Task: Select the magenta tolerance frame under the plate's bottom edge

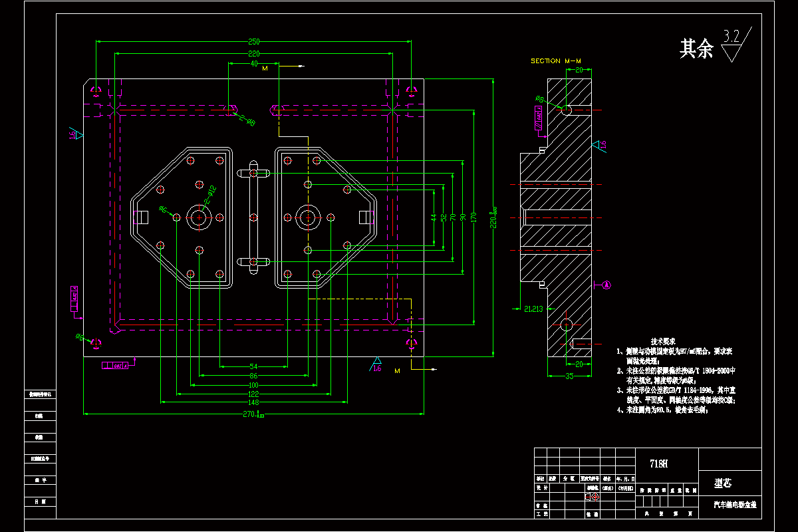Action: [116, 365]
